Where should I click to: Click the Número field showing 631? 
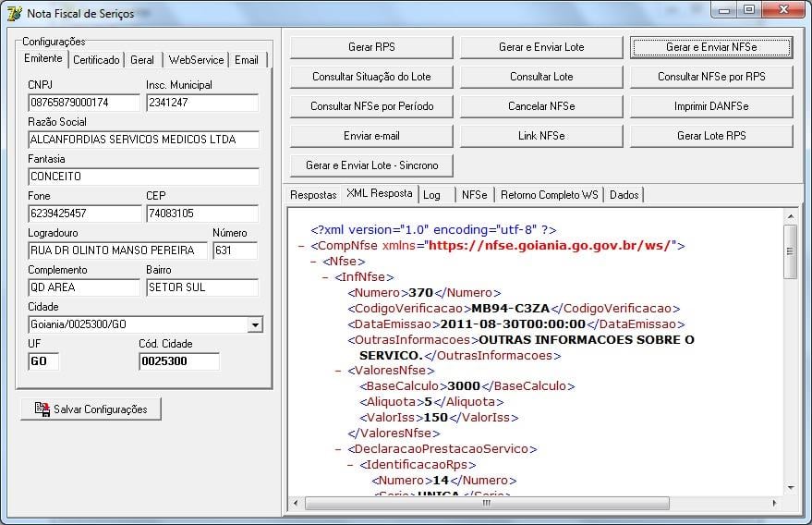pyautogui.click(x=236, y=250)
